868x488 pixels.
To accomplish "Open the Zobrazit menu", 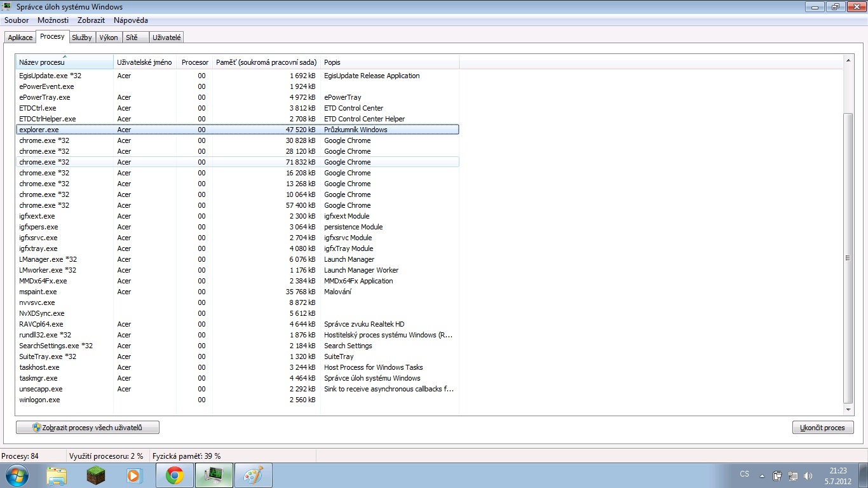I will (91, 20).
